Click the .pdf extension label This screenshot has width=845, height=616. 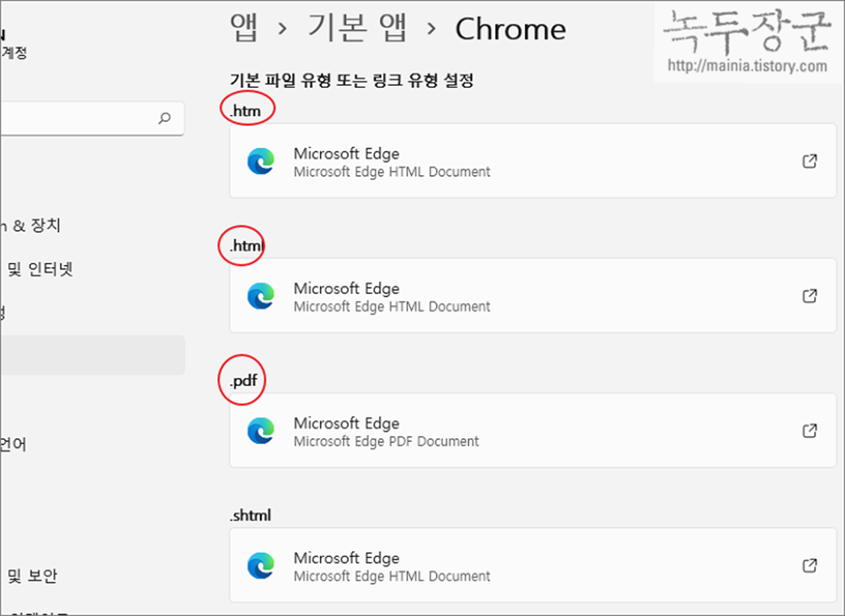[x=244, y=381]
